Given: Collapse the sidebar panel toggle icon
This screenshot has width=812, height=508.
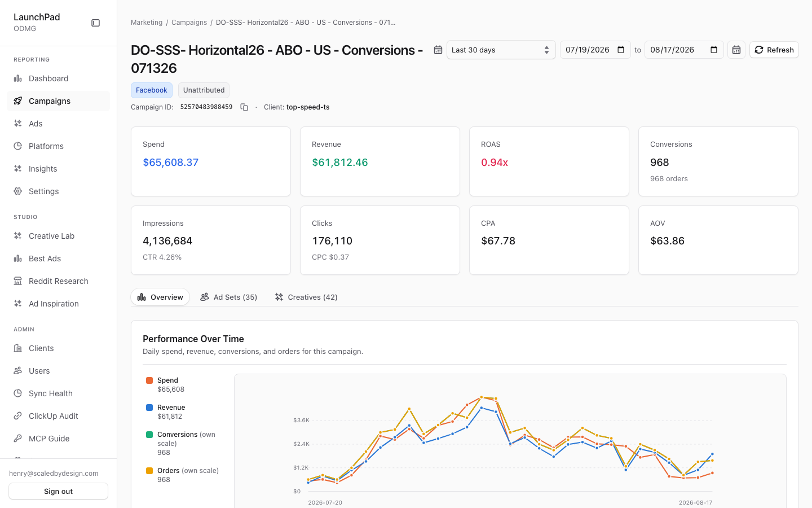Looking at the screenshot, I should [x=96, y=23].
